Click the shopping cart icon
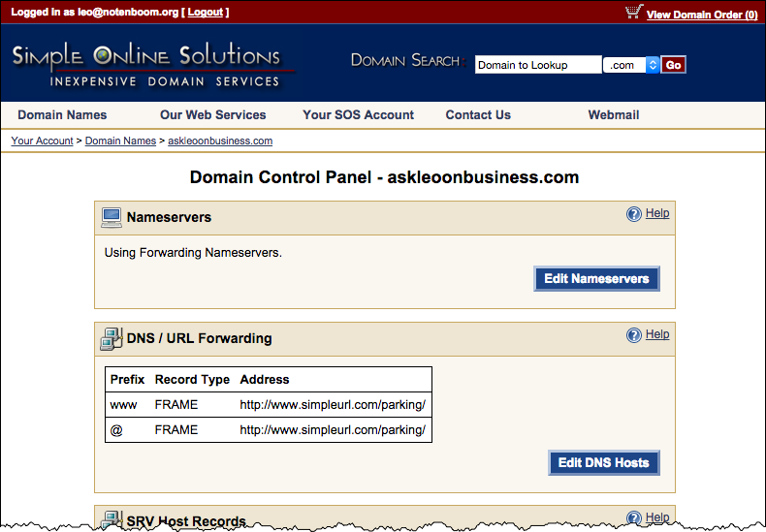The width and height of the screenshot is (766, 532). click(x=634, y=12)
